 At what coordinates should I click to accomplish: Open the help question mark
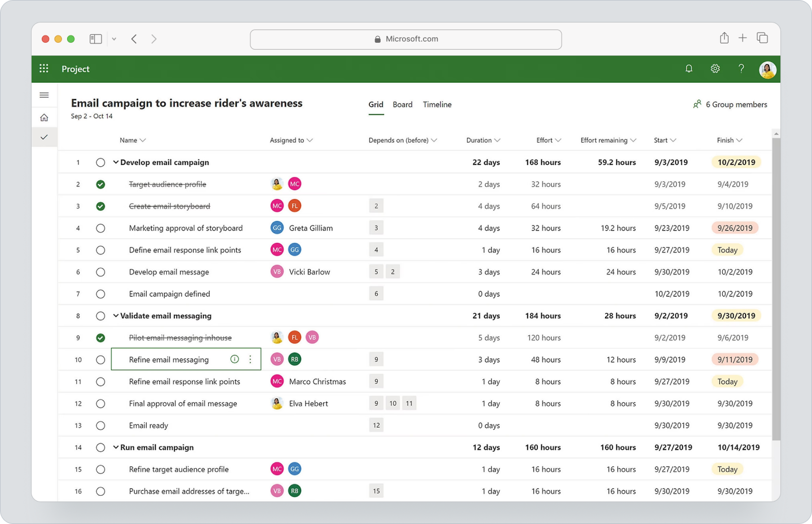pyautogui.click(x=742, y=68)
